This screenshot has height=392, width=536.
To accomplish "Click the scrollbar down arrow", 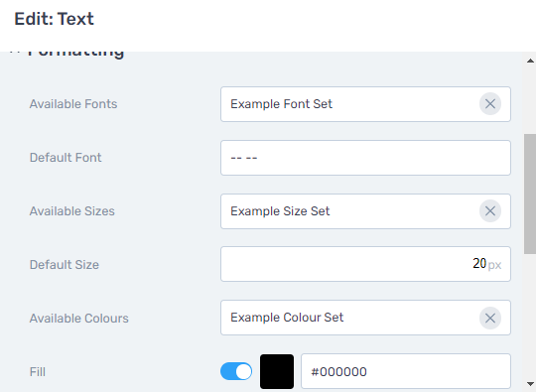I will (x=530, y=384).
